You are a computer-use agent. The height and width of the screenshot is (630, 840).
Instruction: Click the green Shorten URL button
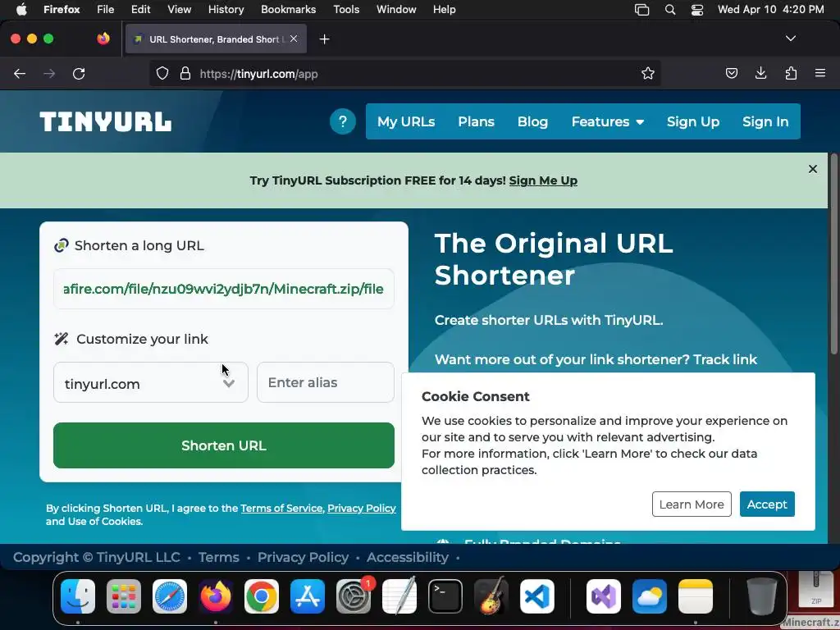tap(224, 445)
